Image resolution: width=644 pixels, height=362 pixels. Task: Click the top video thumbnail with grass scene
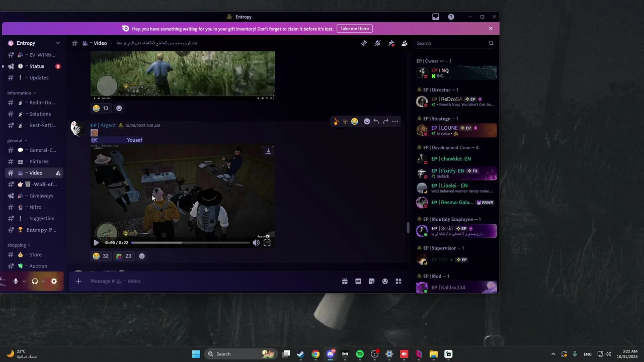(x=183, y=74)
